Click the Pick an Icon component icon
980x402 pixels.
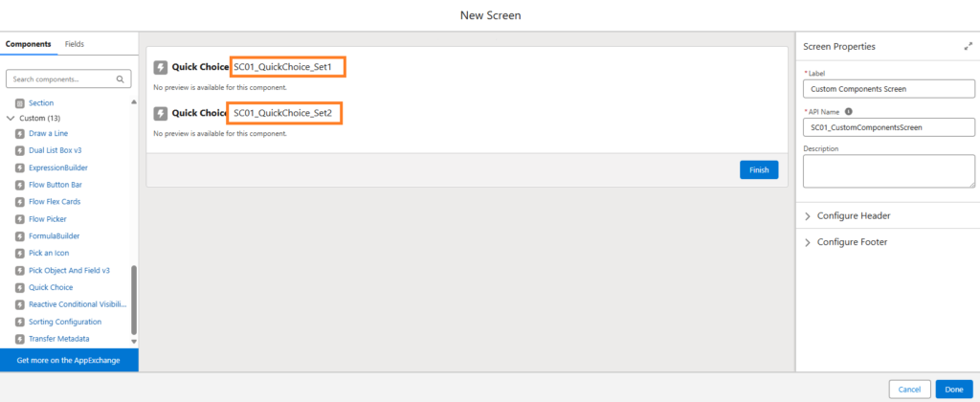20,254
